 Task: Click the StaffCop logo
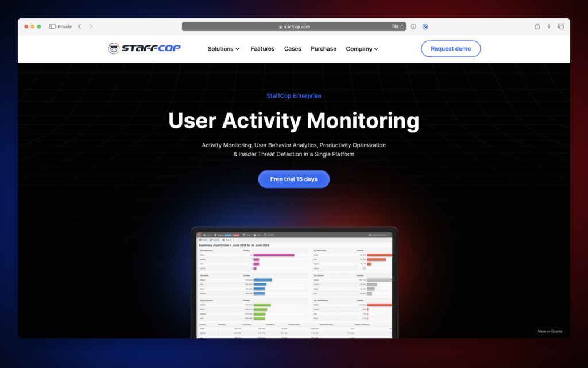[x=144, y=49]
